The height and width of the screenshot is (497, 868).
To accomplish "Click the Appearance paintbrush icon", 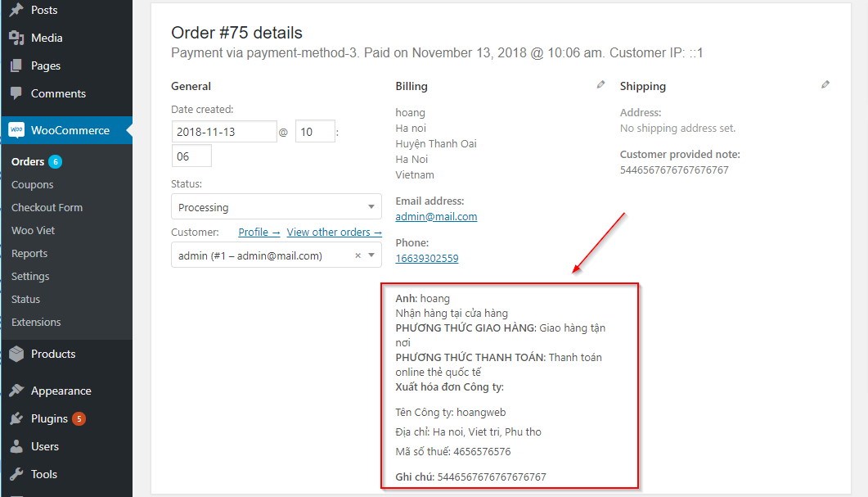I will click(16, 391).
